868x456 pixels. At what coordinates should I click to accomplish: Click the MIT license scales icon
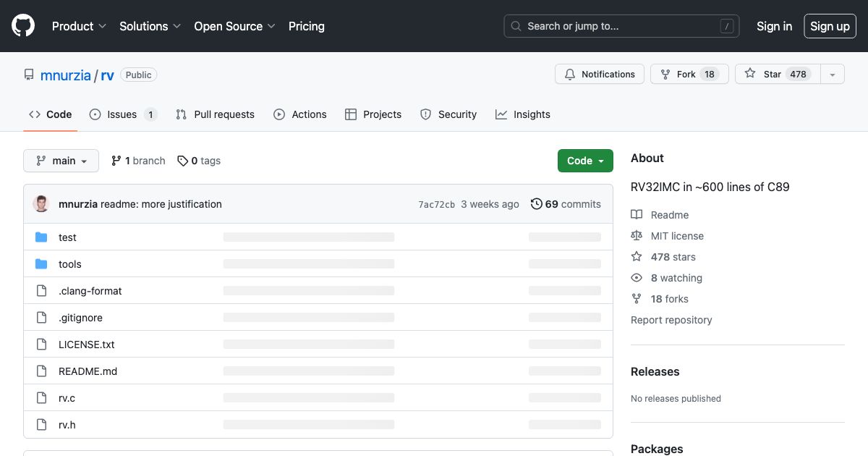tap(637, 235)
